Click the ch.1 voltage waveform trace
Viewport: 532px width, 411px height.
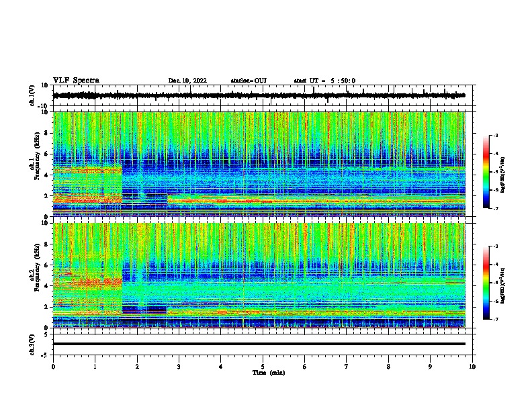click(259, 95)
